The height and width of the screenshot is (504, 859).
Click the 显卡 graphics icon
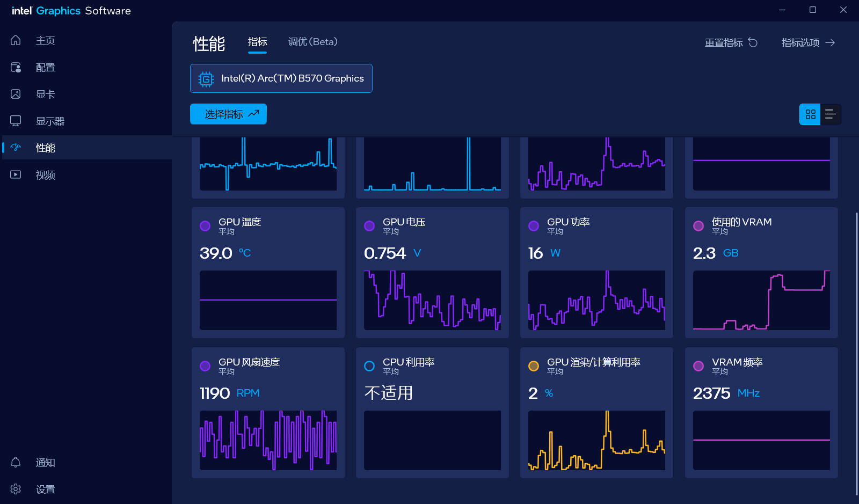coord(16,94)
